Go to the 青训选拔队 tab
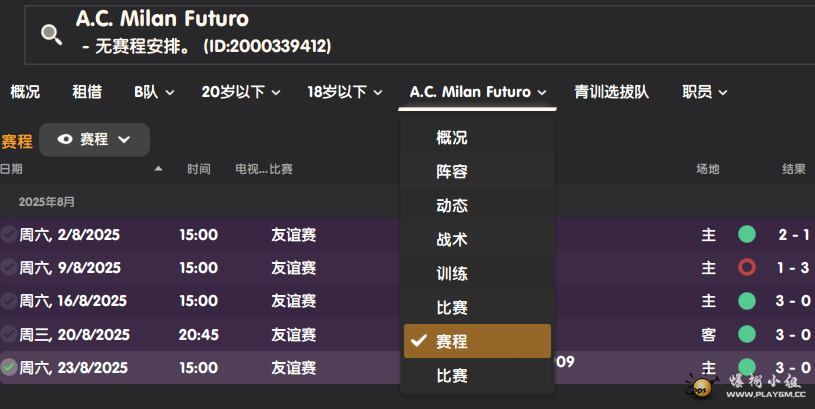The image size is (815, 409). [611, 92]
